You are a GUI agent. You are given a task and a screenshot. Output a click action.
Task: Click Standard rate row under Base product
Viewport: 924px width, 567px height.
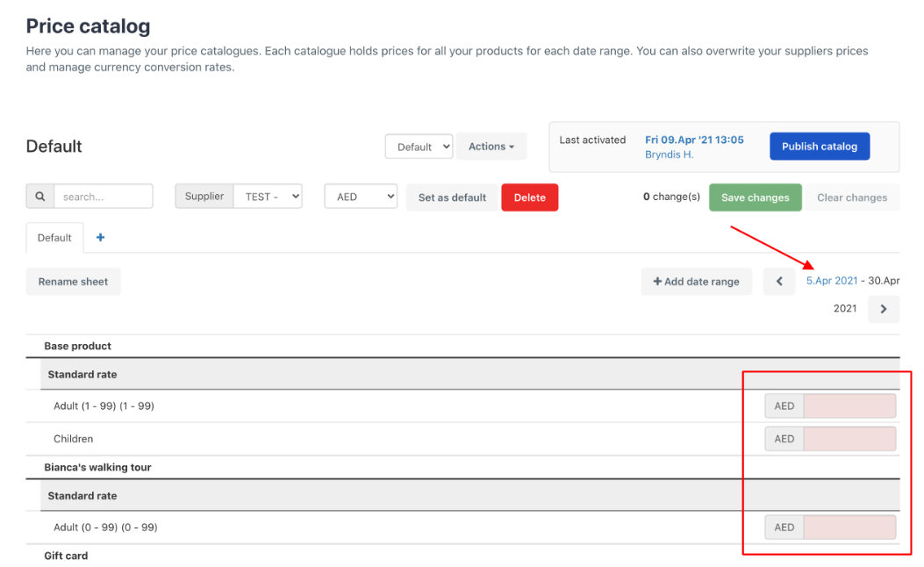tap(469, 374)
